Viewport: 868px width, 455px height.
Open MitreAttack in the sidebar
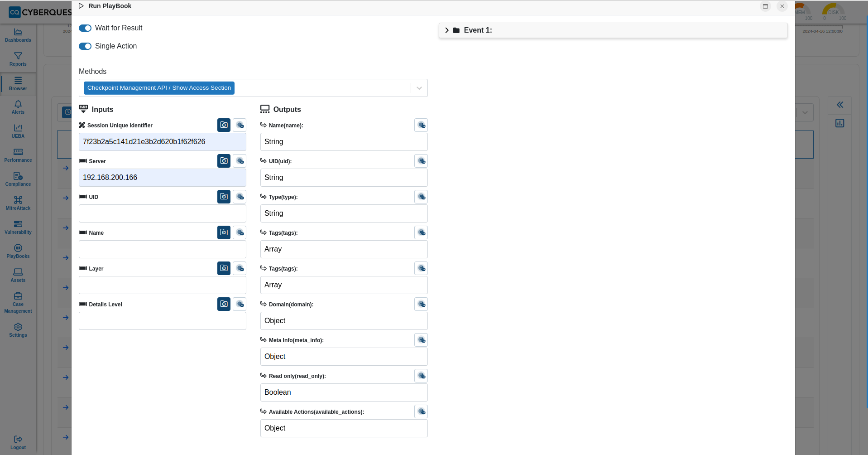(x=18, y=203)
